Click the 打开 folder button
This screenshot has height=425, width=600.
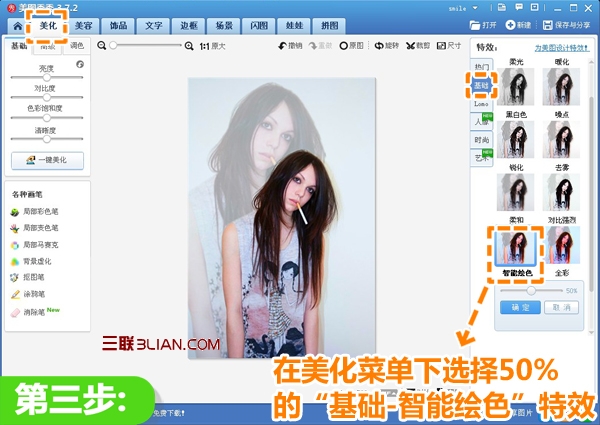[x=483, y=25]
